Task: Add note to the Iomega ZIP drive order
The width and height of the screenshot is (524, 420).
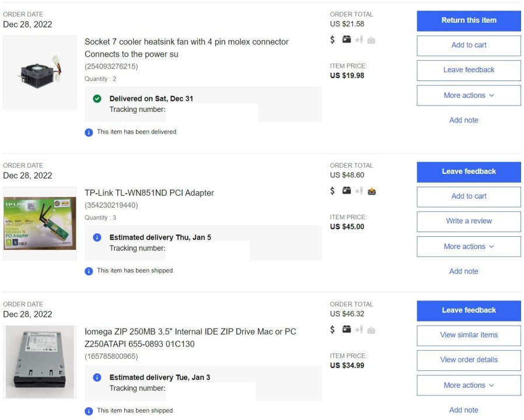Action: tap(463, 410)
